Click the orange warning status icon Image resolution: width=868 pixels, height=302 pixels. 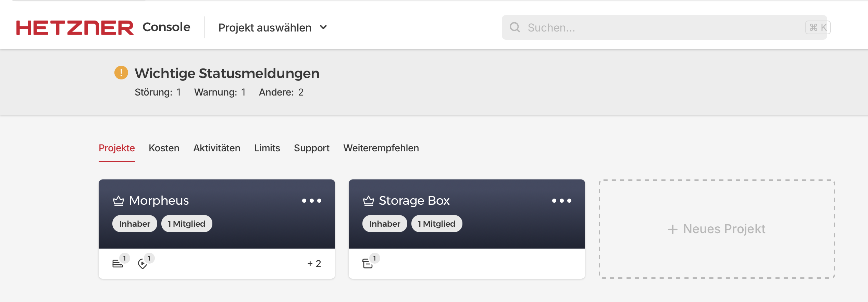coord(121,73)
